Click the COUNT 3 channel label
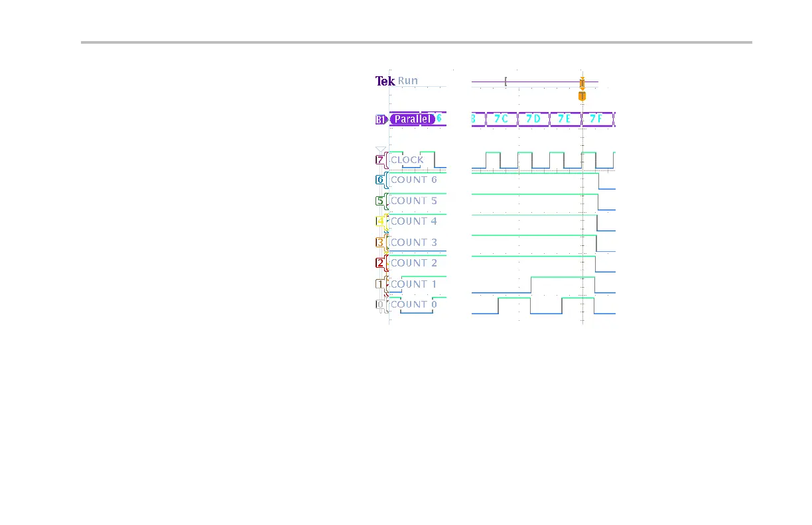 [414, 243]
